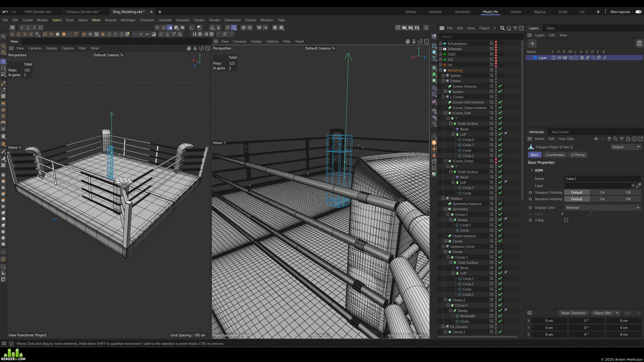The height and width of the screenshot is (362, 644).
Task: Switch to the Coordinates tab
Action: [x=555, y=155]
